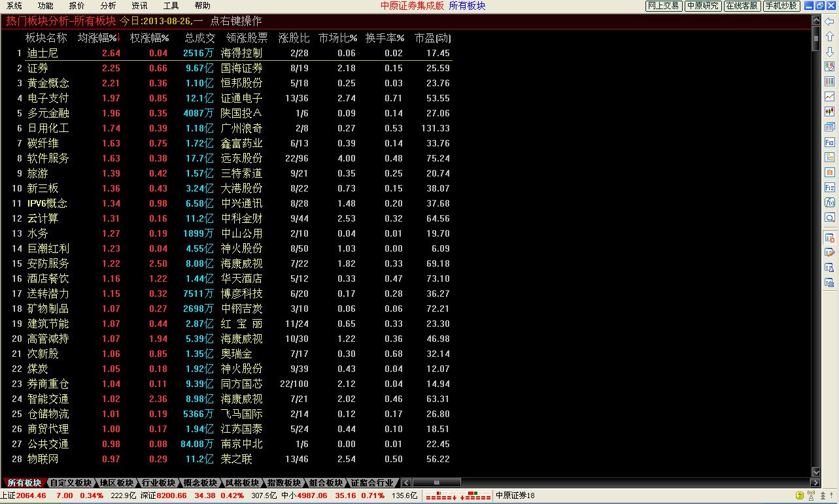839x504 pixels.
Task: Click the double up arrow status icon
Action: pyautogui.click(x=823, y=496)
